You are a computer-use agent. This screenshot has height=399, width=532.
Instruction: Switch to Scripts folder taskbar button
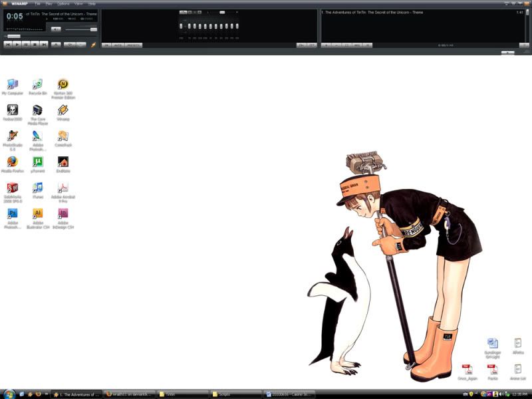point(235,394)
